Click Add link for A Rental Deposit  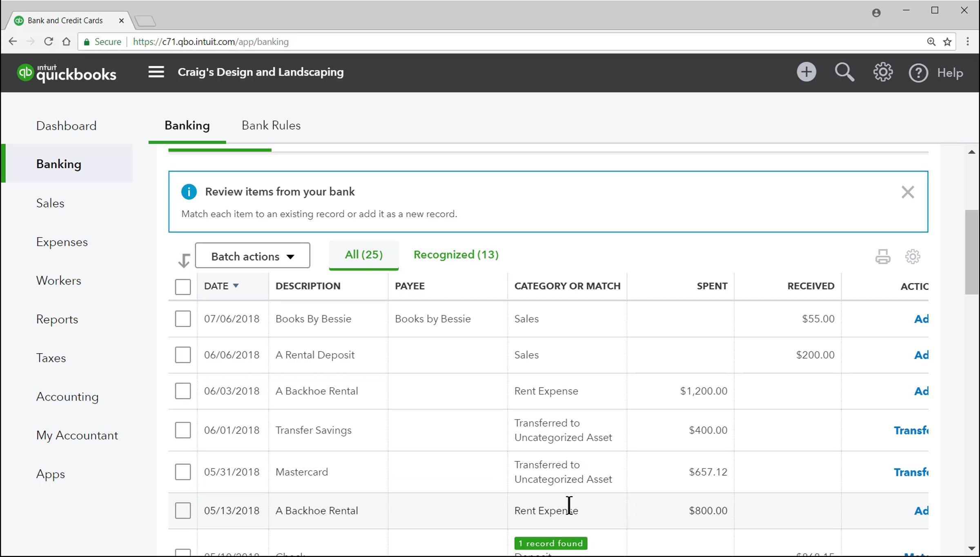click(921, 355)
